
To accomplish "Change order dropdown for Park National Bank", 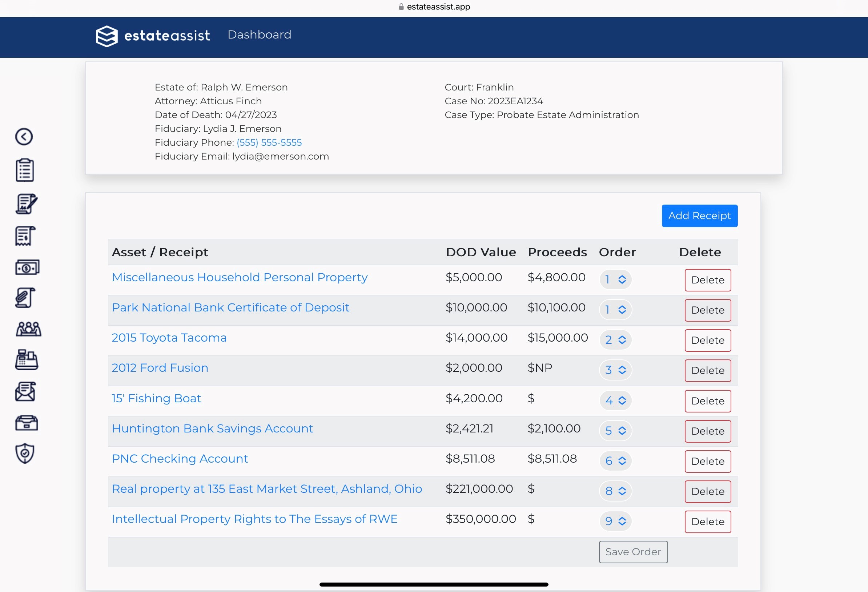I will point(615,310).
